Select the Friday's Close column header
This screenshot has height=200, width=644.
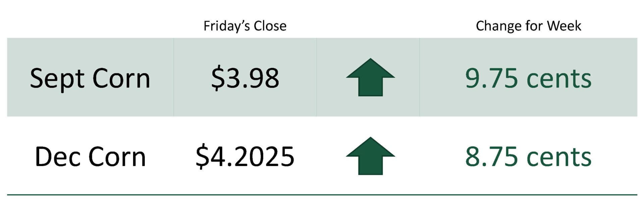245,26
